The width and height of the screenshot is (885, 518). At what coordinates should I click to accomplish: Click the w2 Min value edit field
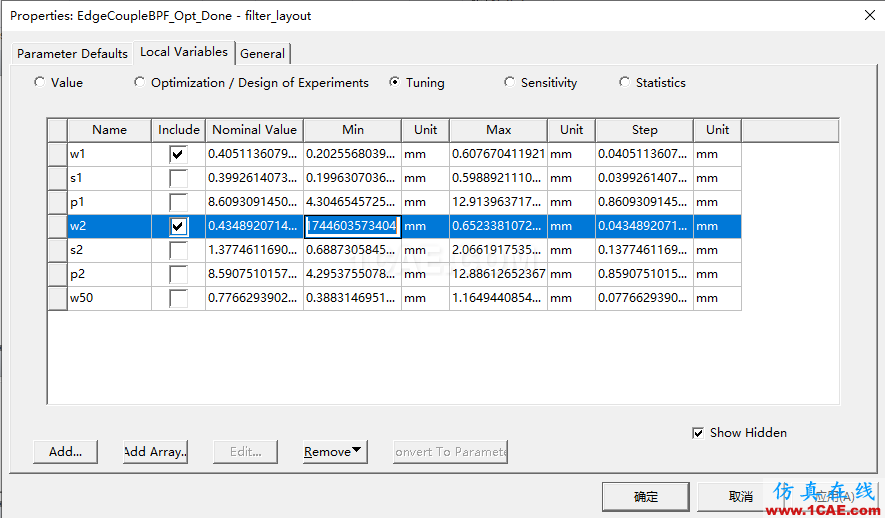pyautogui.click(x=353, y=226)
